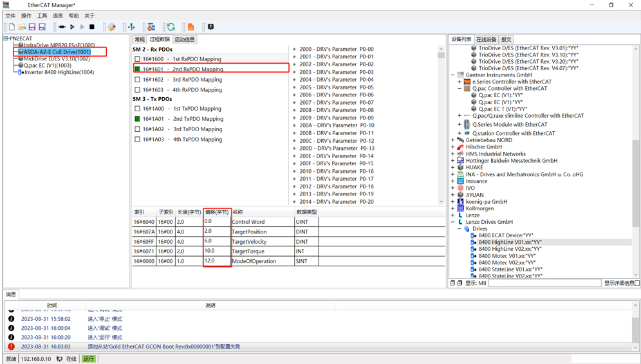Click the online status icon in status bar
Viewport: 641px width, 364px height.
pos(59,359)
